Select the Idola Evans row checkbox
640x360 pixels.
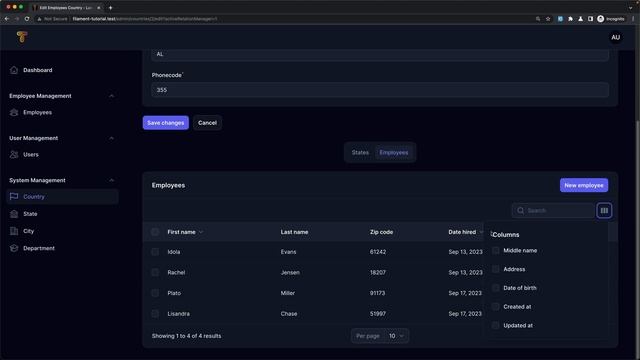point(155,252)
